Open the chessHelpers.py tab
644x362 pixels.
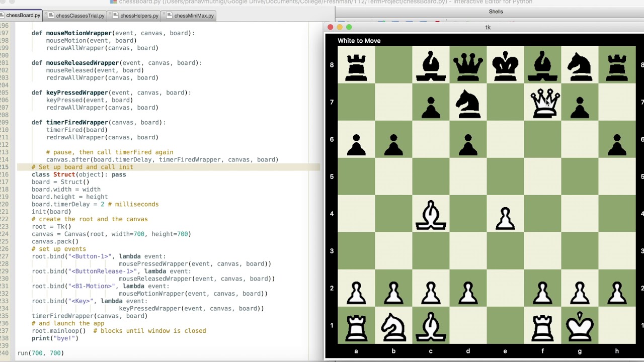136,16
